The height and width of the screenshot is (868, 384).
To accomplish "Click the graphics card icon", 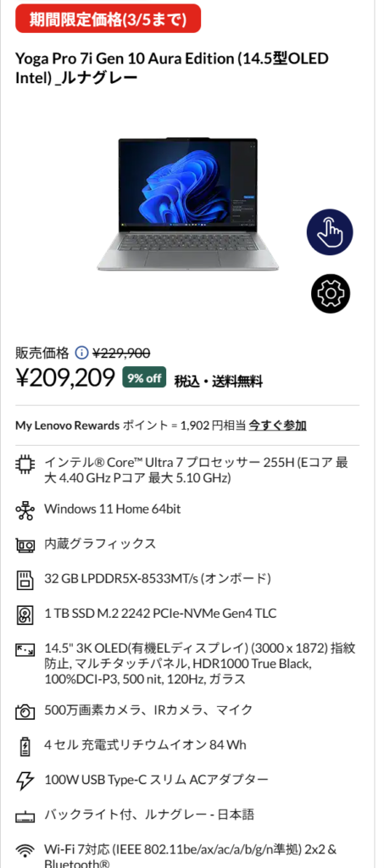I will [x=25, y=546].
